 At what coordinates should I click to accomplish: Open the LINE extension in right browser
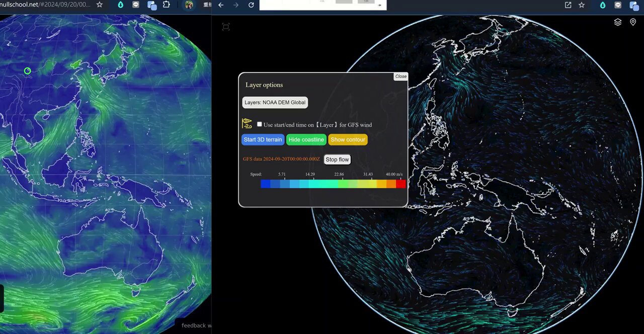pos(618,5)
